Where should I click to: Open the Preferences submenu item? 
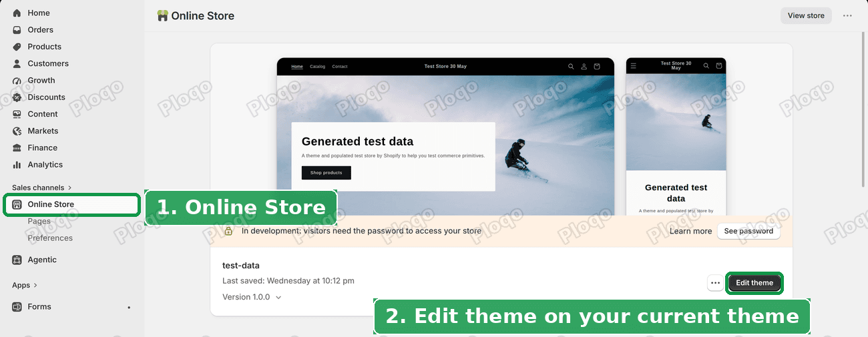tap(50, 238)
